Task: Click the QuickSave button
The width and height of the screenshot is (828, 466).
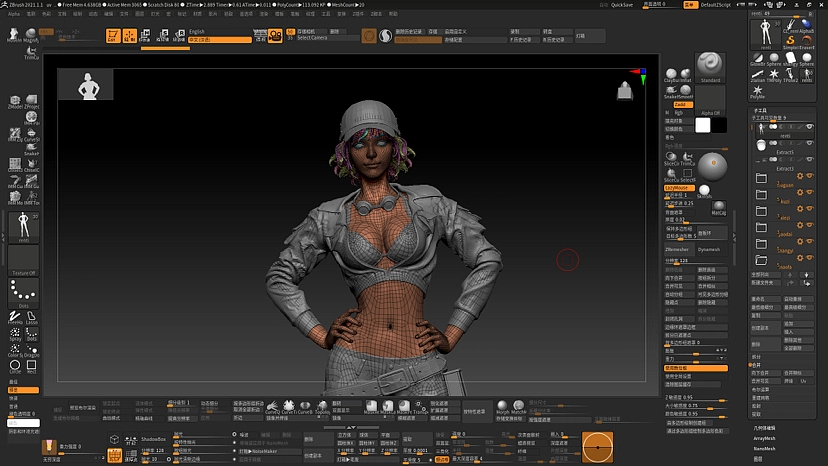Action: (622, 5)
